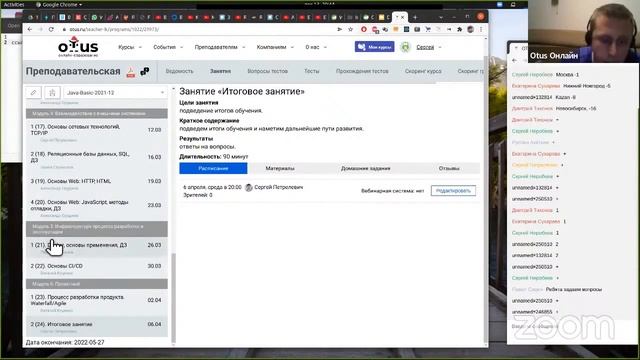Expand the Компаниям menu
Viewport: 640px width, 360px height.
(x=275, y=47)
